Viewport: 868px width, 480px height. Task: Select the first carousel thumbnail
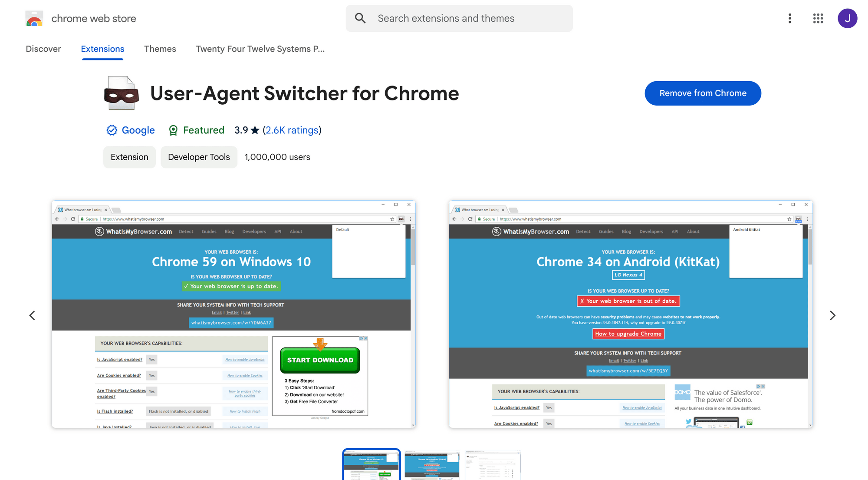tap(372, 465)
